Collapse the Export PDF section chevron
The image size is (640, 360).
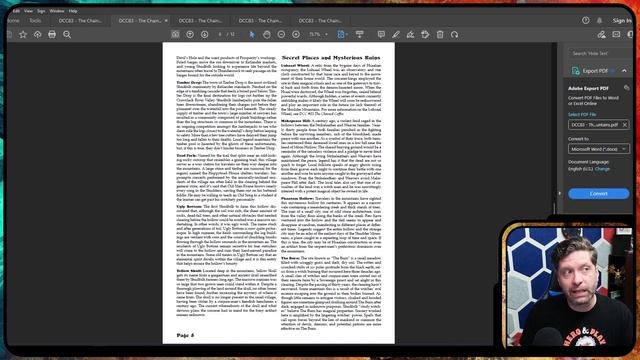624,71
